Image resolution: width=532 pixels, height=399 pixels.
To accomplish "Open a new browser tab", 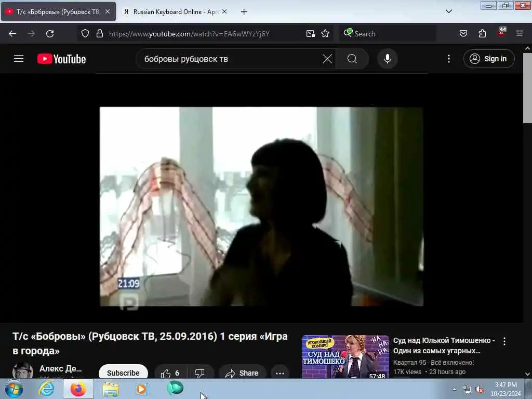I will pos(244,12).
